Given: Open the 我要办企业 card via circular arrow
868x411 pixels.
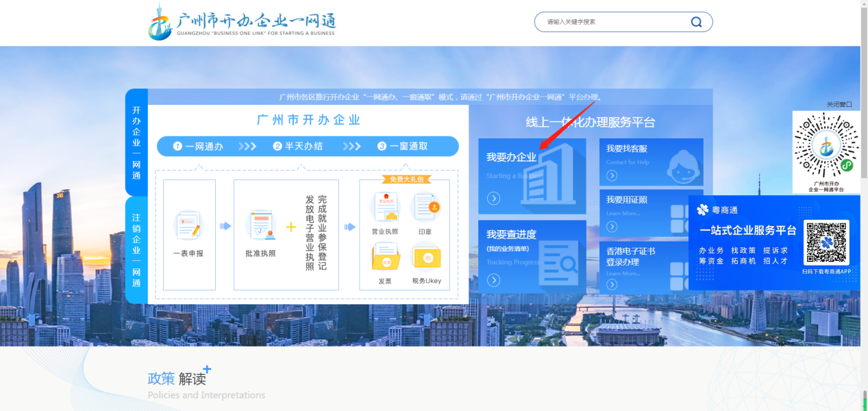Looking at the screenshot, I should pos(494,198).
